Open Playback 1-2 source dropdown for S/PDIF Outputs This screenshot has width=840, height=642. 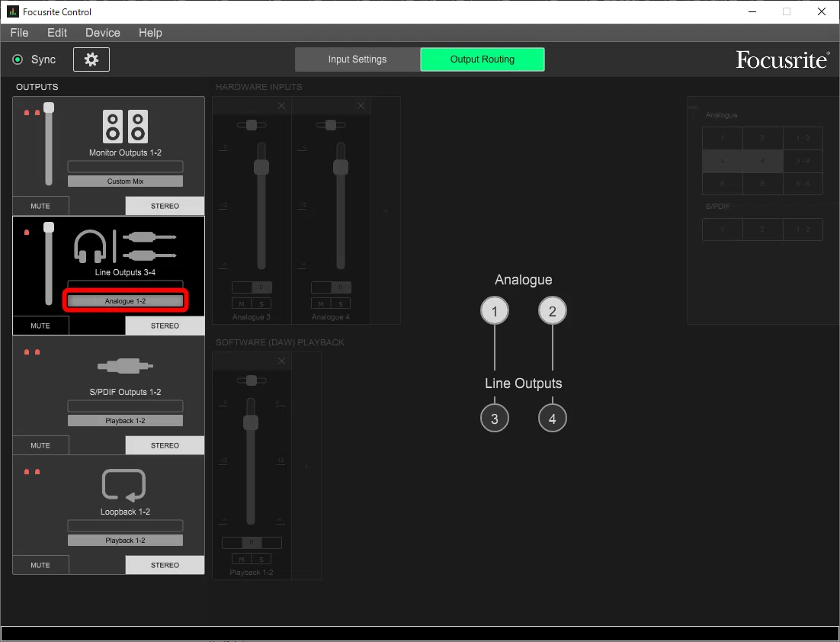click(125, 421)
